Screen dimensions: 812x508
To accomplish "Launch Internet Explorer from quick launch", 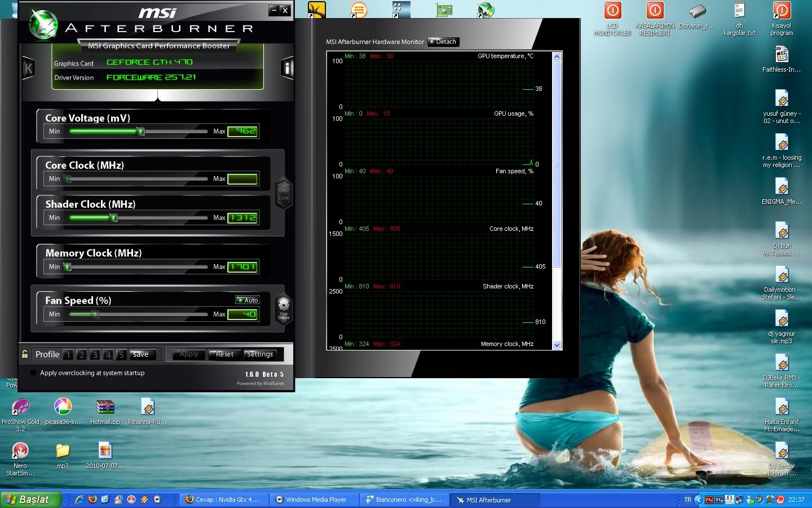I will click(x=80, y=500).
